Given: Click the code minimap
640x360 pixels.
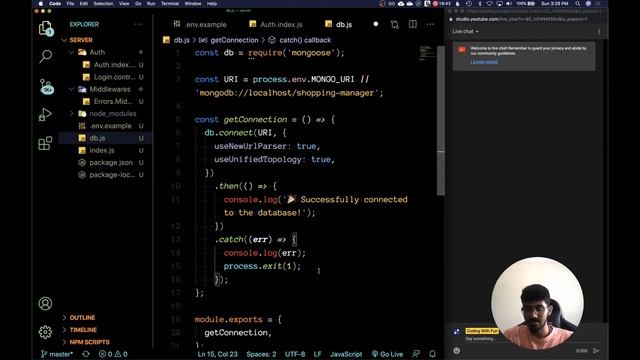Looking at the screenshot, I should tap(427, 53).
